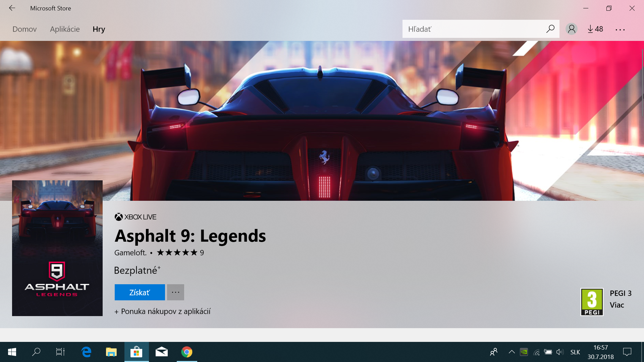
Task: Close the Microsoft Store window
Action: pyautogui.click(x=632, y=8)
